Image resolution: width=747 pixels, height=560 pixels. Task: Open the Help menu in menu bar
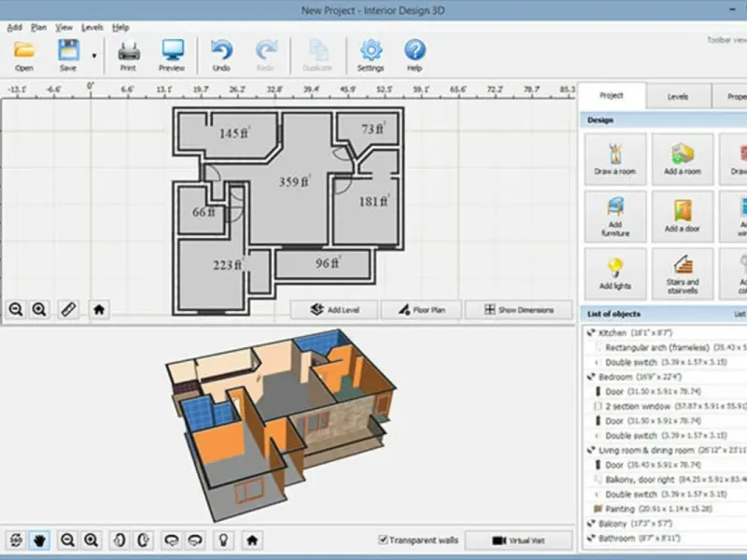(x=120, y=28)
